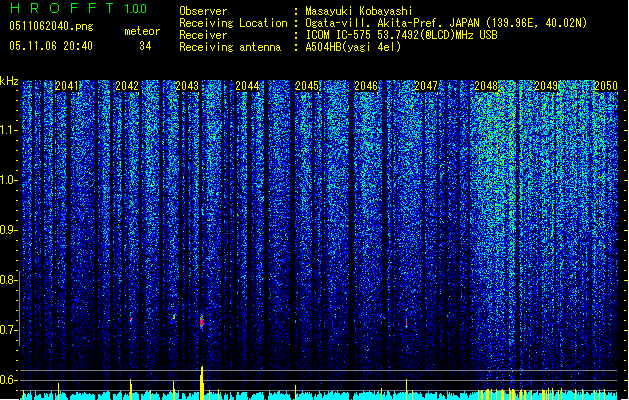Image resolution: width=629 pixels, height=400 pixels.
Task: Select antenna value A504HB(yagi 4el)
Action: click(353, 47)
